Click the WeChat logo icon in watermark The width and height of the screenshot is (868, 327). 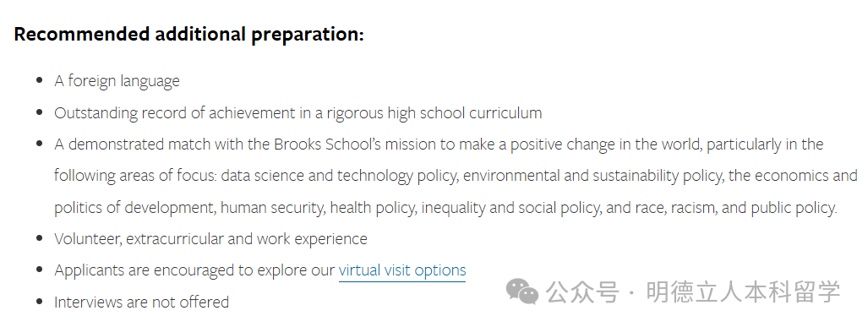(521, 292)
